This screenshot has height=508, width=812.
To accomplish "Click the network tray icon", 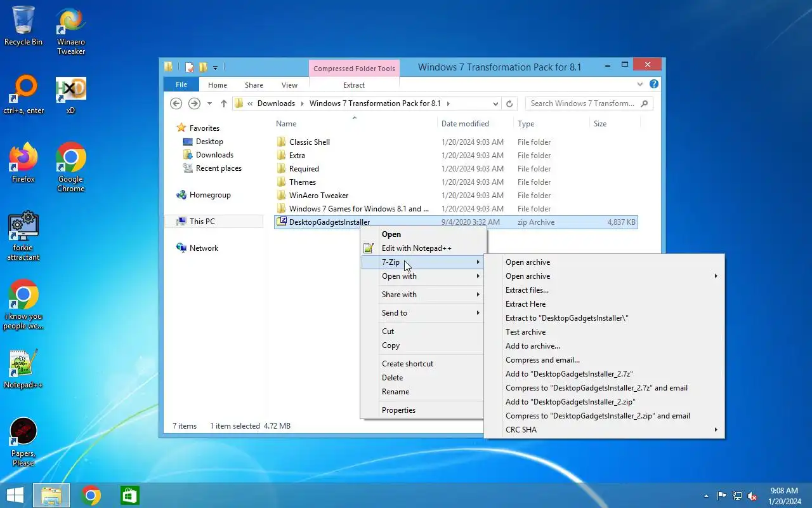I will 737,496.
